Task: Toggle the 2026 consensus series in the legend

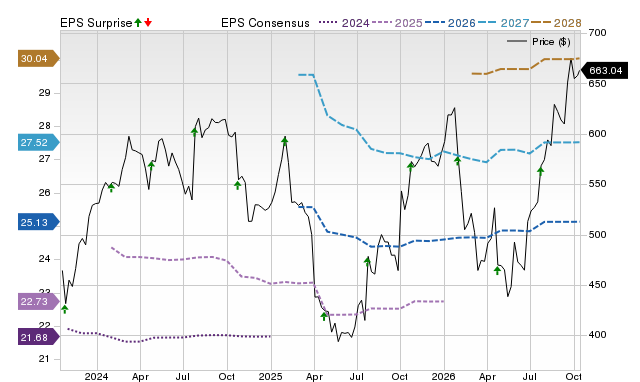Action: coord(450,23)
